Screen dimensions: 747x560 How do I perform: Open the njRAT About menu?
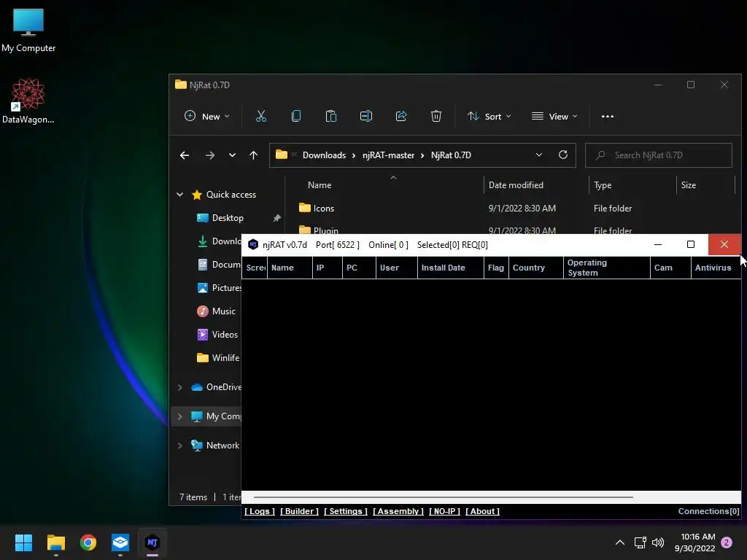pyautogui.click(x=482, y=511)
